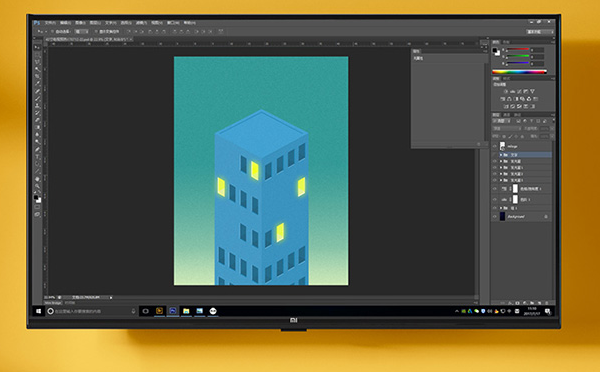Select the Zoom tool
Viewport: 600px width, 372px height.
[37, 186]
